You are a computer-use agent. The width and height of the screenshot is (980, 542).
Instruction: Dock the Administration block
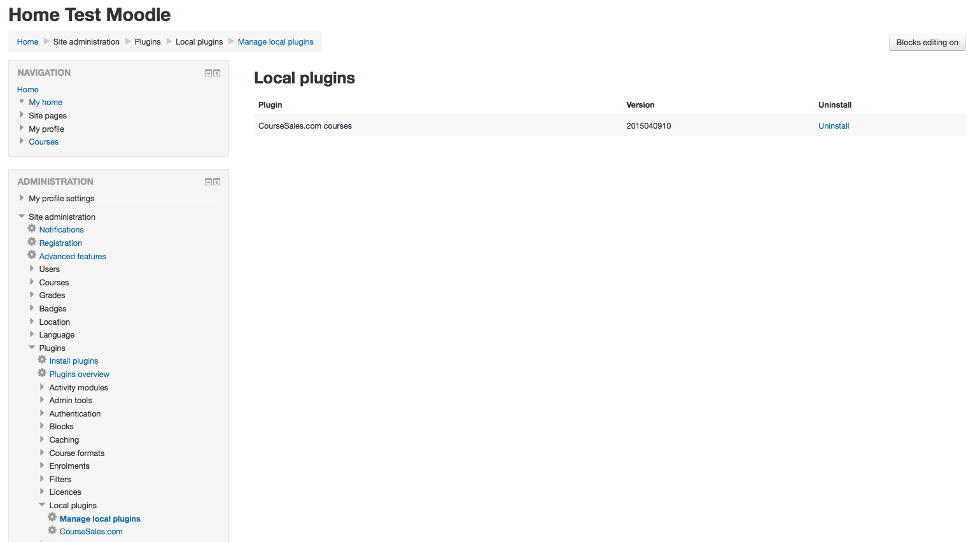217,182
